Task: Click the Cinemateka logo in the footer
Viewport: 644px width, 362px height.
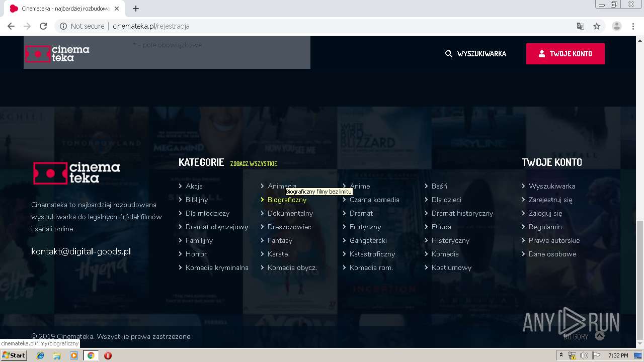Action: pyautogui.click(x=76, y=173)
